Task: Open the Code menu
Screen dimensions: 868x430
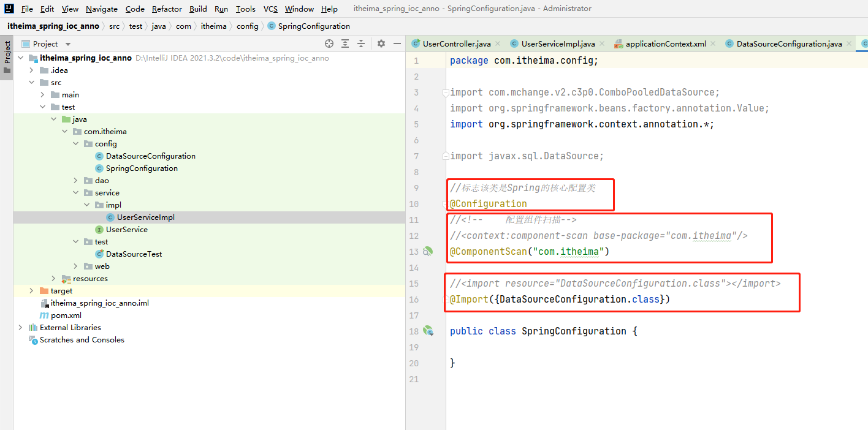Action: pos(135,9)
